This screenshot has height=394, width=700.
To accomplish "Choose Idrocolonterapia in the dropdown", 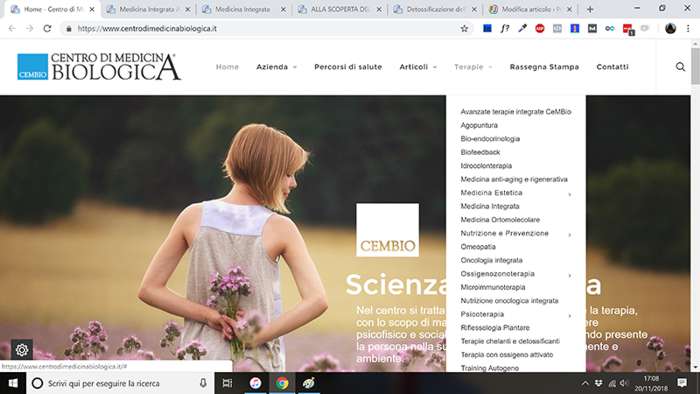I will [x=486, y=166].
